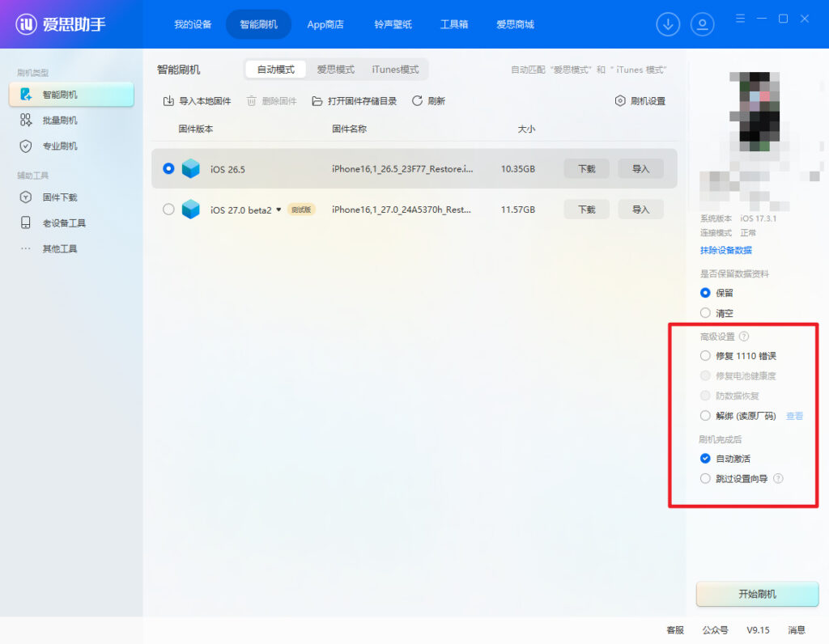Switch to iTunes模式 mode tab
Viewport: 829px width, 644px height.
(395, 70)
